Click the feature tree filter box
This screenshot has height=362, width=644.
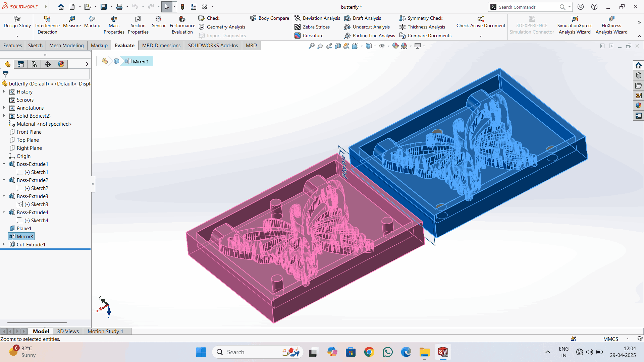point(46,74)
